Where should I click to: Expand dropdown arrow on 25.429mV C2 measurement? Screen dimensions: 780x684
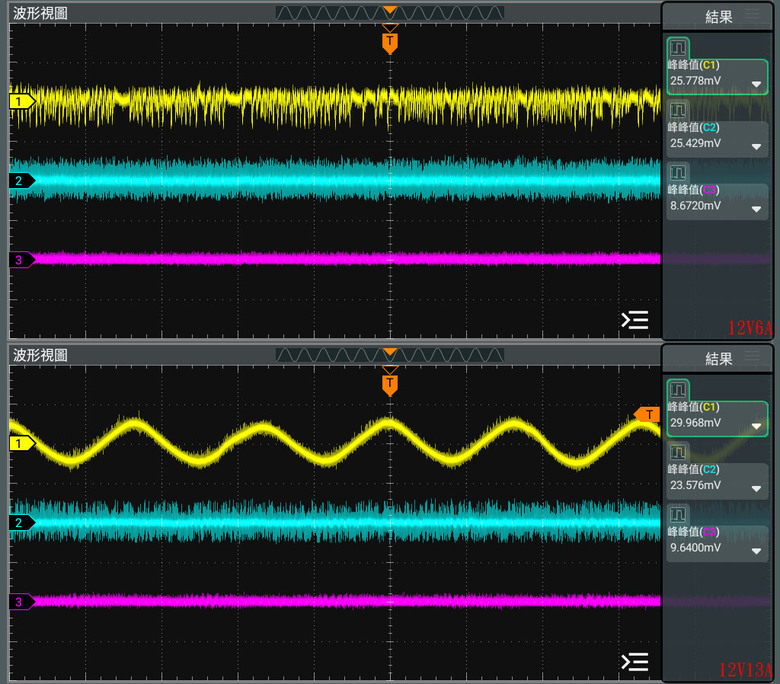point(756,146)
